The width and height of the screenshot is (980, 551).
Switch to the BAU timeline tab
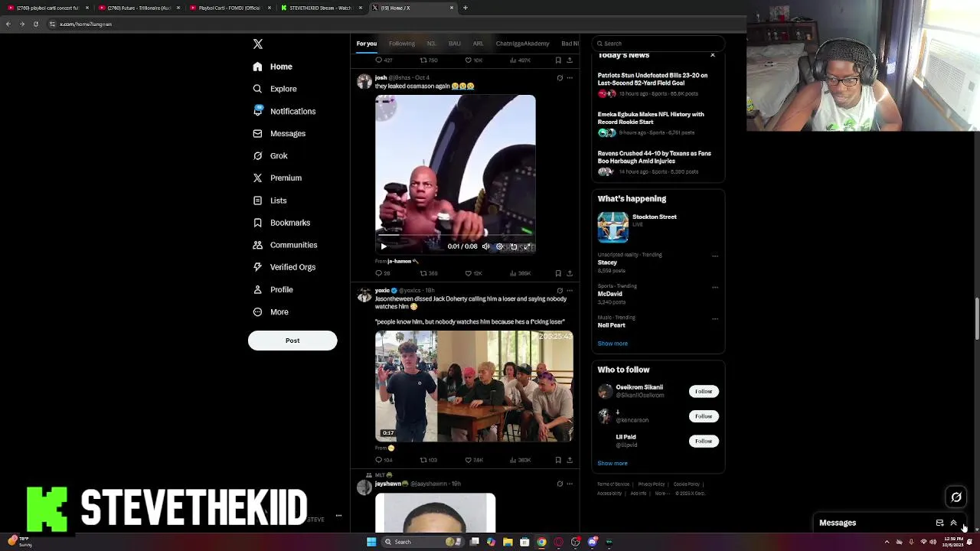(x=454, y=44)
